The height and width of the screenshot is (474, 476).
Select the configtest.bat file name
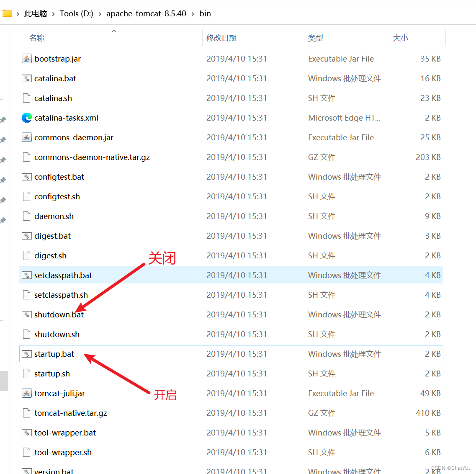(x=59, y=177)
